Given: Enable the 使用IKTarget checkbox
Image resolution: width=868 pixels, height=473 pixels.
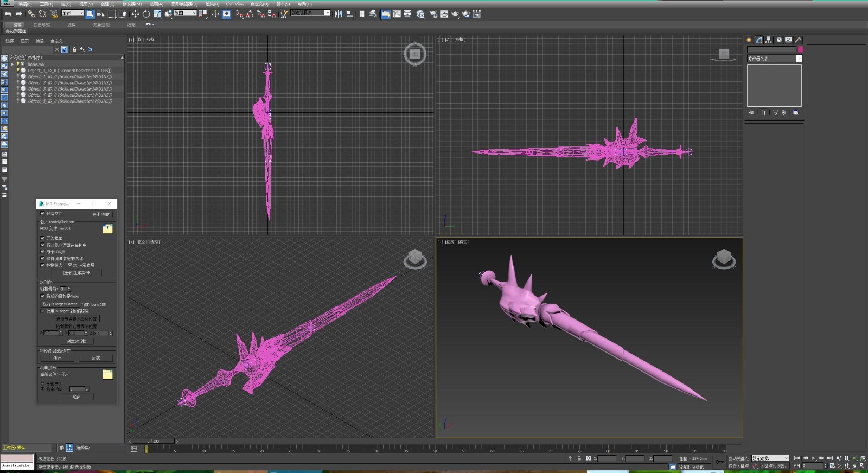Looking at the screenshot, I should (x=43, y=311).
